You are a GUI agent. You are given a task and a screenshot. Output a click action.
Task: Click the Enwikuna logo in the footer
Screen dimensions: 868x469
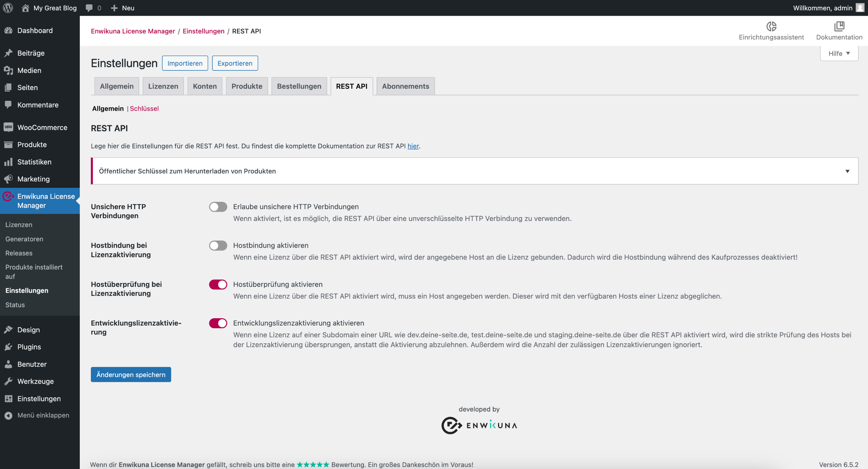(x=479, y=425)
